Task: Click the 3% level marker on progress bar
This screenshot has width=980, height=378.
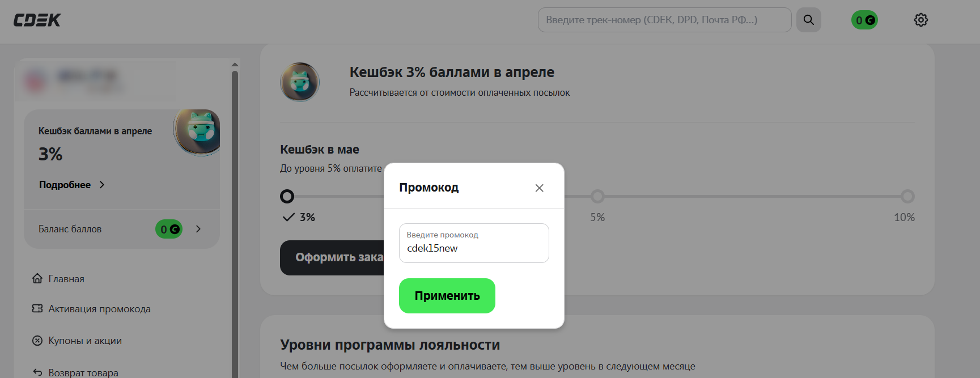Action: (x=287, y=197)
